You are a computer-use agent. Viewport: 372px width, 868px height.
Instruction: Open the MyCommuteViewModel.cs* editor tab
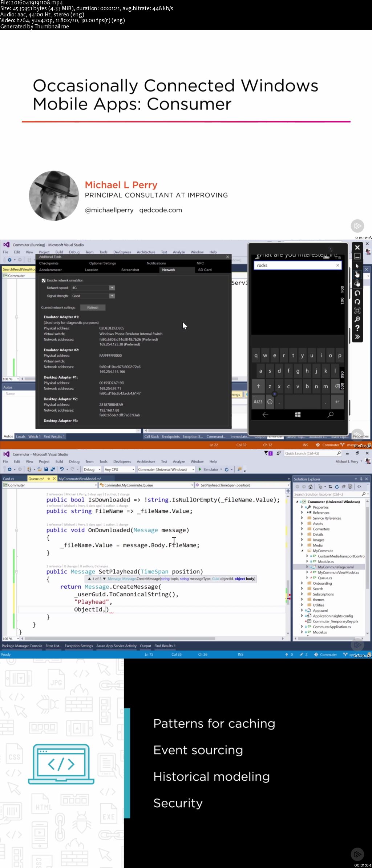click(80, 479)
